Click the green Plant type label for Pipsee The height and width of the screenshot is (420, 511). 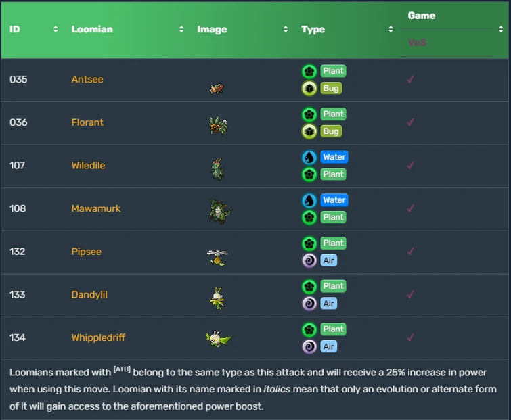[333, 243]
